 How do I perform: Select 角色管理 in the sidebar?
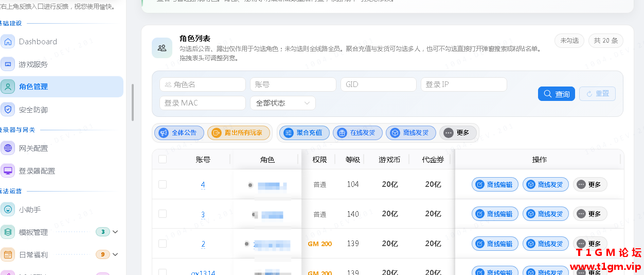[61, 87]
